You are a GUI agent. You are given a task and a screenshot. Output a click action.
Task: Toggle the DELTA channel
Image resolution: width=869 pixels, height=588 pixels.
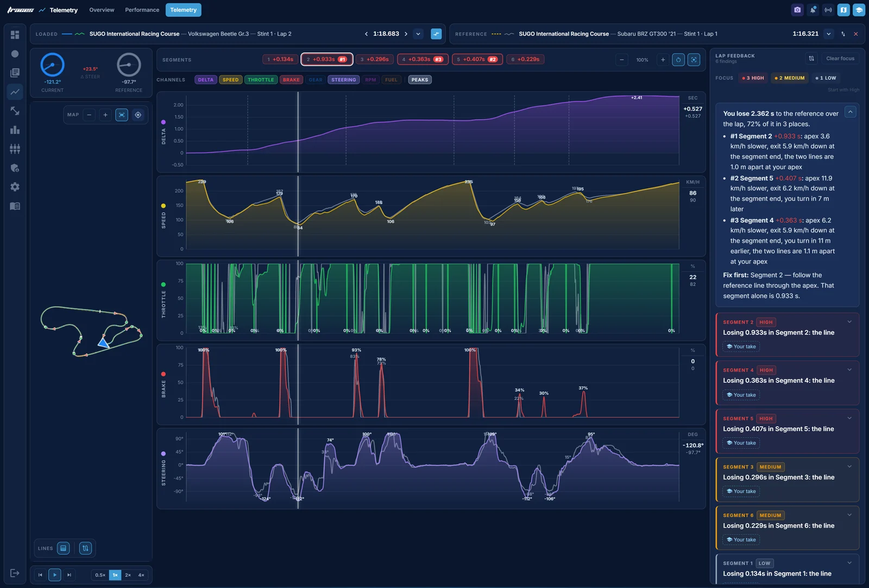[x=206, y=80]
